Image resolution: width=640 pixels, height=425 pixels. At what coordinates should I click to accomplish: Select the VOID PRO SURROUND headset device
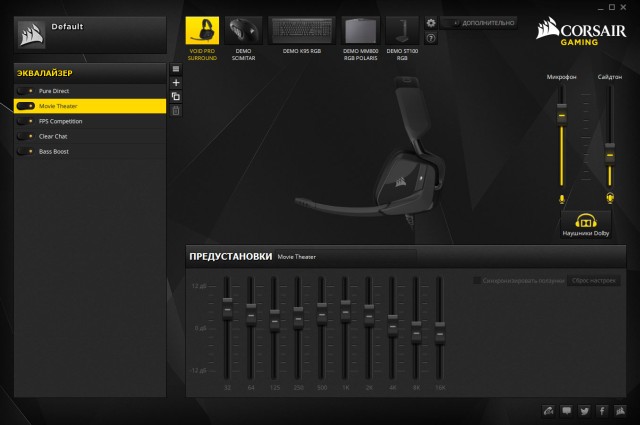click(202, 31)
